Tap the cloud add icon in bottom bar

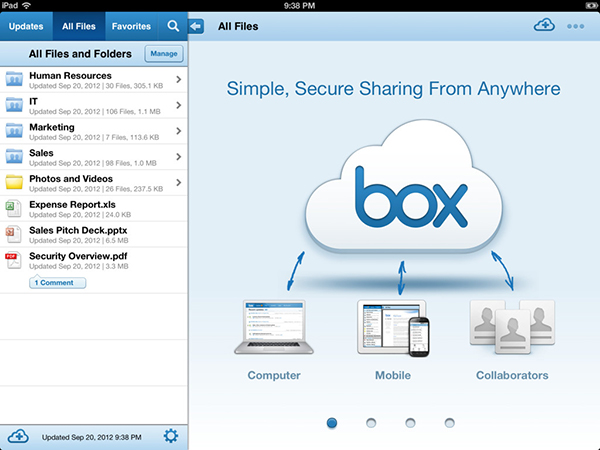click(x=18, y=436)
